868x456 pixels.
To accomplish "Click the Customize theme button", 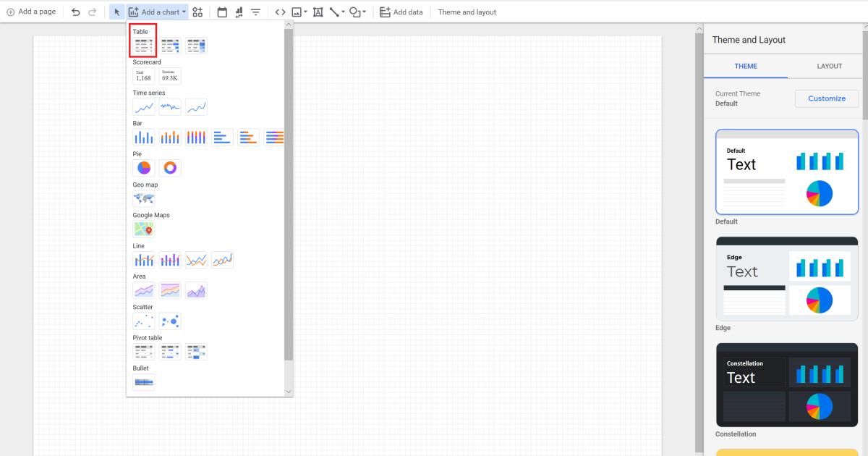I will pyautogui.click(x=827, y=98).
